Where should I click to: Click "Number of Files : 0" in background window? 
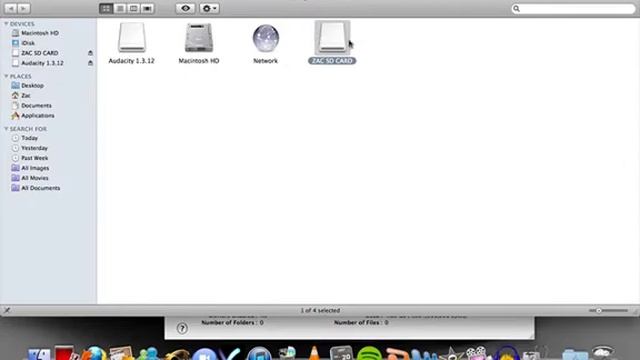pyautogui.click(x=361, y=322)
